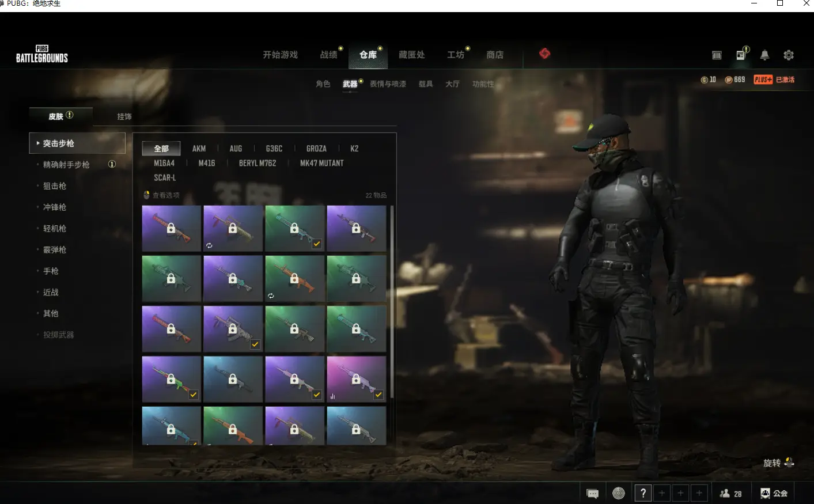
Task: Open the chat bubble icon
Action: point(592,494)
